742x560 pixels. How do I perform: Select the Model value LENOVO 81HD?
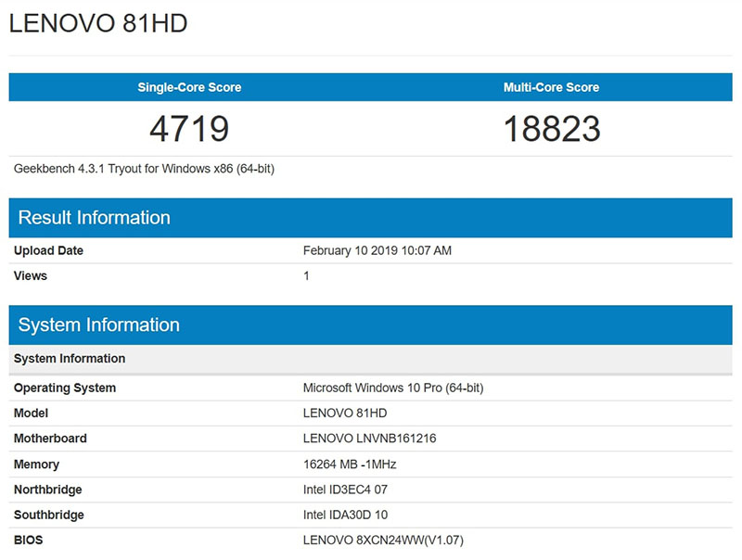coord(345,414)
